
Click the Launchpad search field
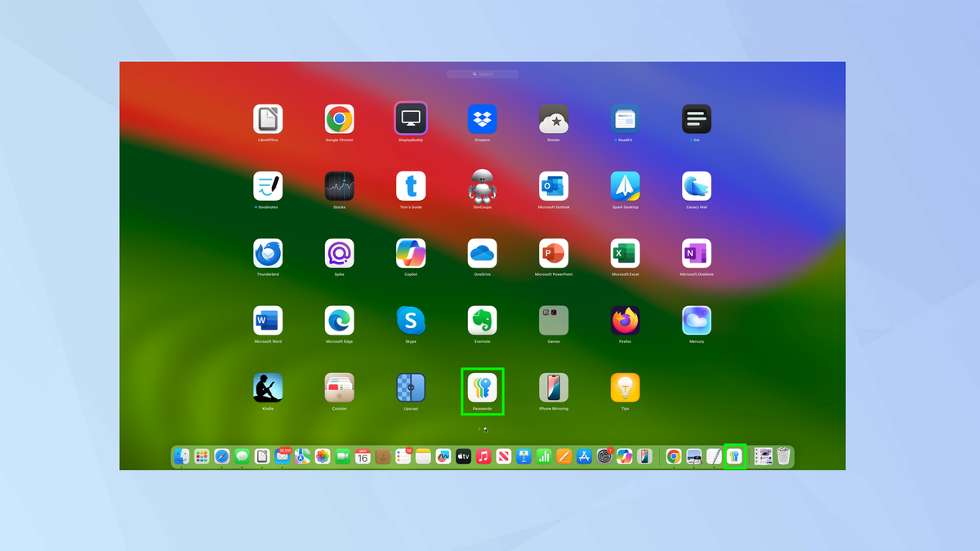pos(482,73)
